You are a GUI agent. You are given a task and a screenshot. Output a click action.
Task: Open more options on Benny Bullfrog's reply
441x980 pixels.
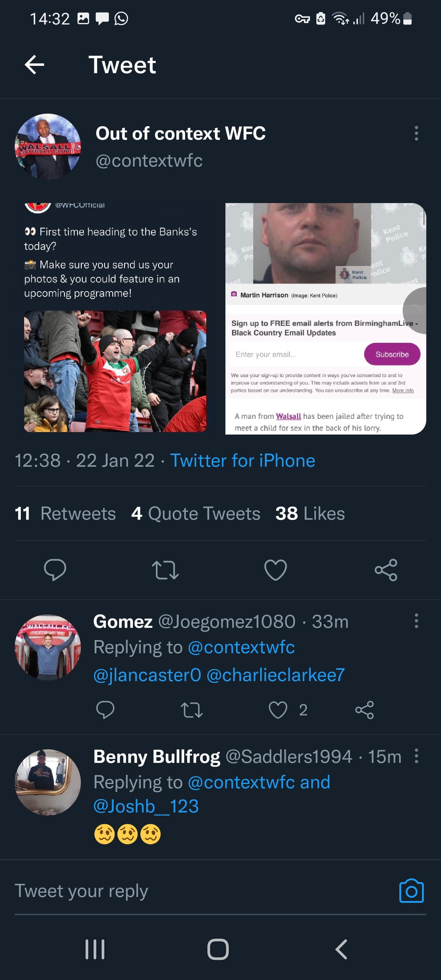416,756
